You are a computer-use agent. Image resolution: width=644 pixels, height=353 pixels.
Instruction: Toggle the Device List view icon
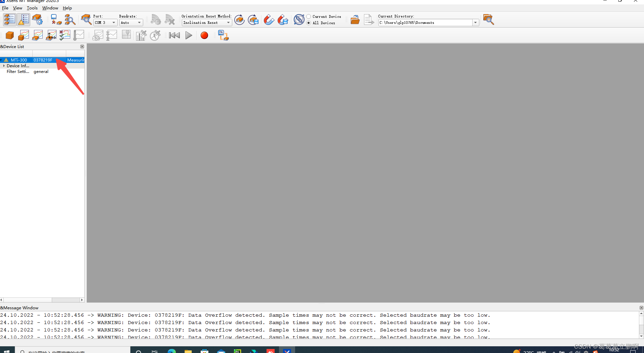[9, 19]
